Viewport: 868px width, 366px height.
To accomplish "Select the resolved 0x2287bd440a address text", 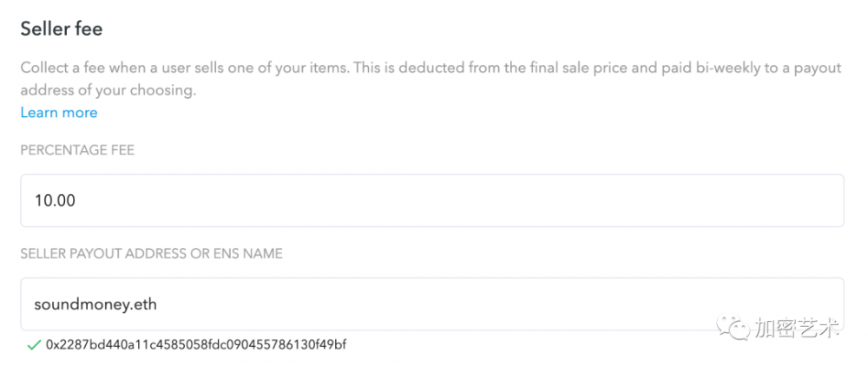I will click(x=195, y=345).
